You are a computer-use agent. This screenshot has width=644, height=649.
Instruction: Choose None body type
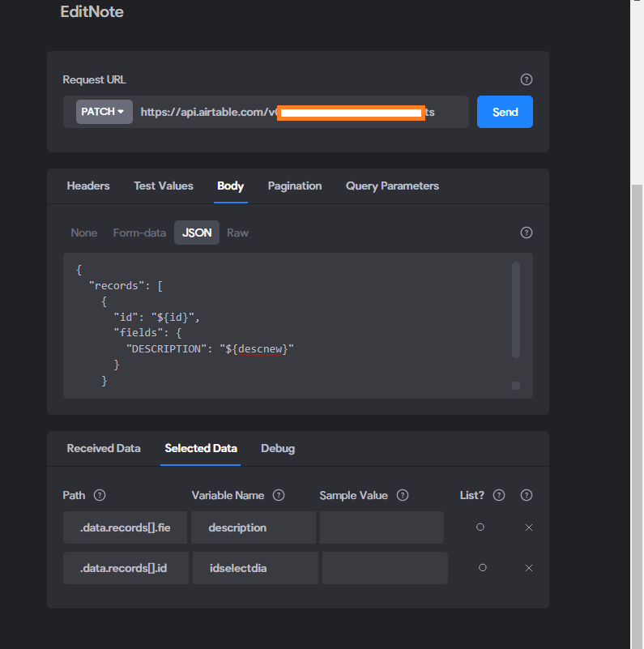point(84,233)
